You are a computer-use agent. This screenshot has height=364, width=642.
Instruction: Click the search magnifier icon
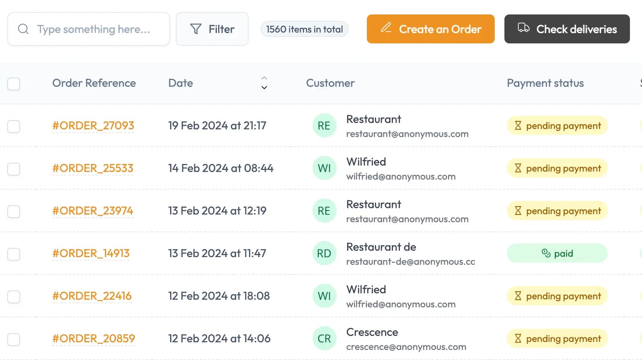click(23, 29)
